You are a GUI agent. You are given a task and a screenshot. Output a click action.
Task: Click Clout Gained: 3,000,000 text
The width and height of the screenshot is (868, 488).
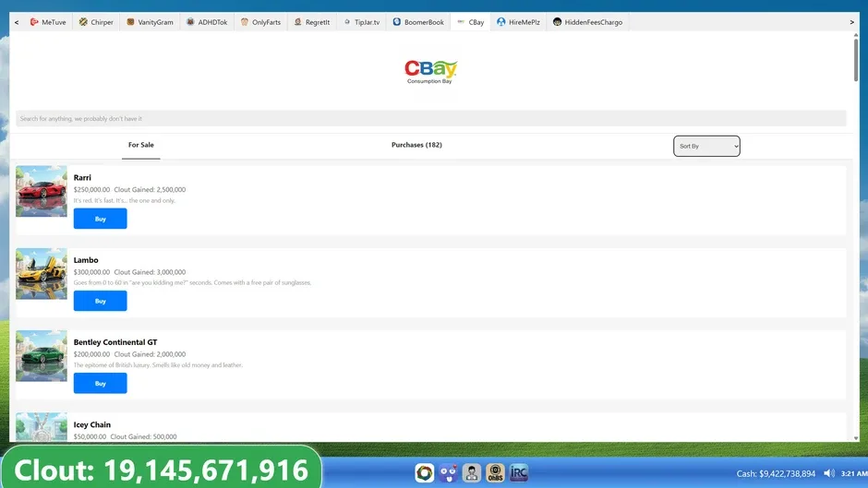tap(150, 272)
